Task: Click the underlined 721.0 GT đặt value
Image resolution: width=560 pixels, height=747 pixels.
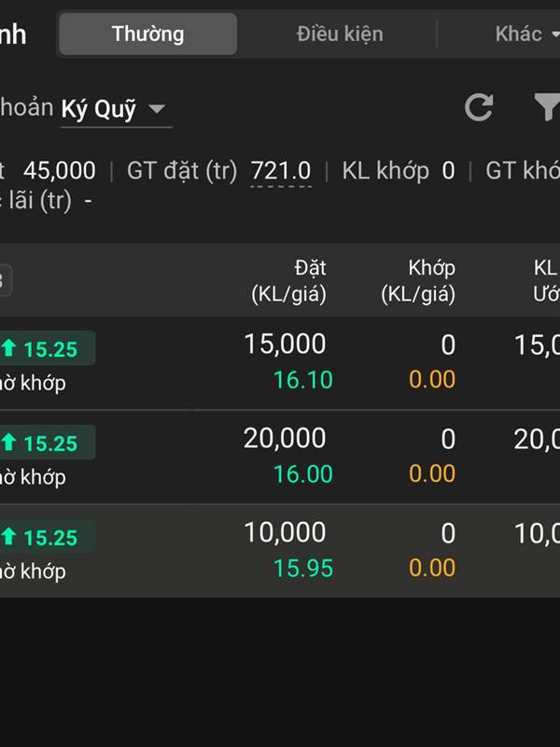Action: click(x=281, y=171)
